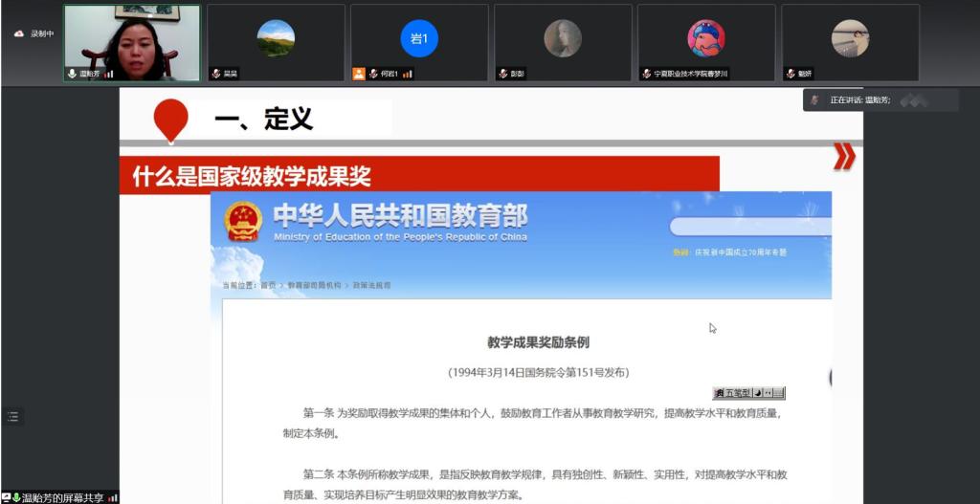Click the 什么是国家级教学成果奖 red banner
This screenshot has height=504, width=980.
point(419,176)
